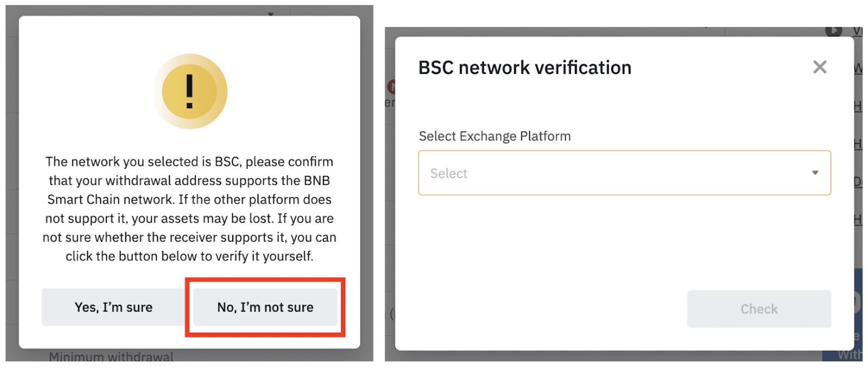Click the BSC network verification title
This screenshot has width=868, height=368.
tap(525, 68)
